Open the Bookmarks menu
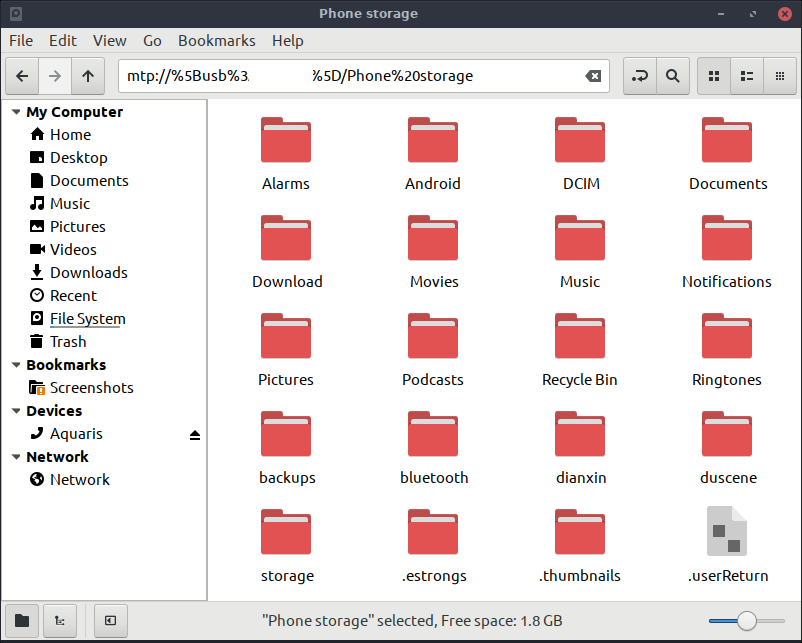This screenshot has width=802, height=643. point(216,41)
